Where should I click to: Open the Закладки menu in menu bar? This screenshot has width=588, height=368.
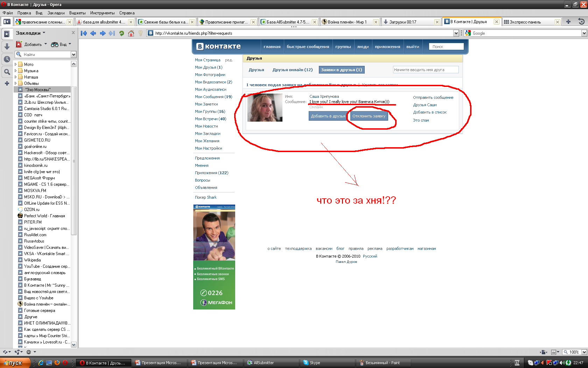tap(56, 13)
